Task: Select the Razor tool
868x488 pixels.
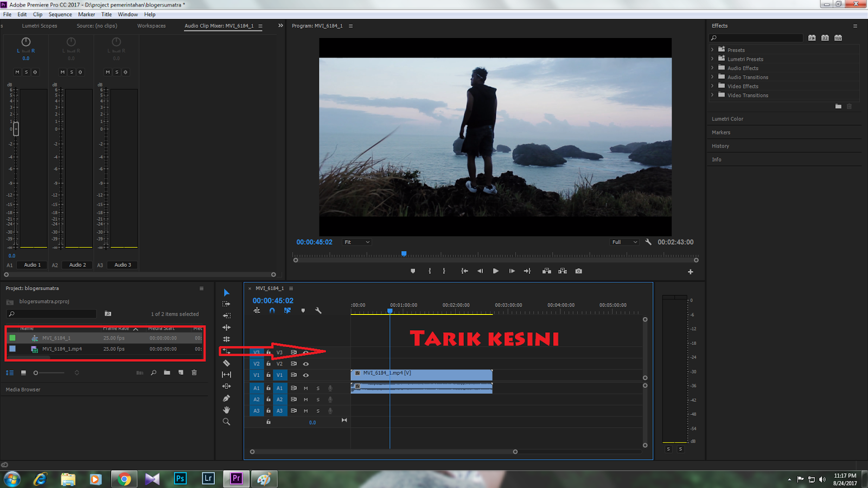Action: coord(227,363)
